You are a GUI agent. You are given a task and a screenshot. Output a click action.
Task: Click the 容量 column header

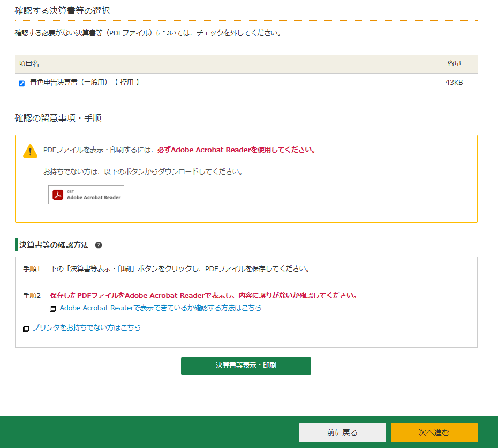(x=454, y=64)
